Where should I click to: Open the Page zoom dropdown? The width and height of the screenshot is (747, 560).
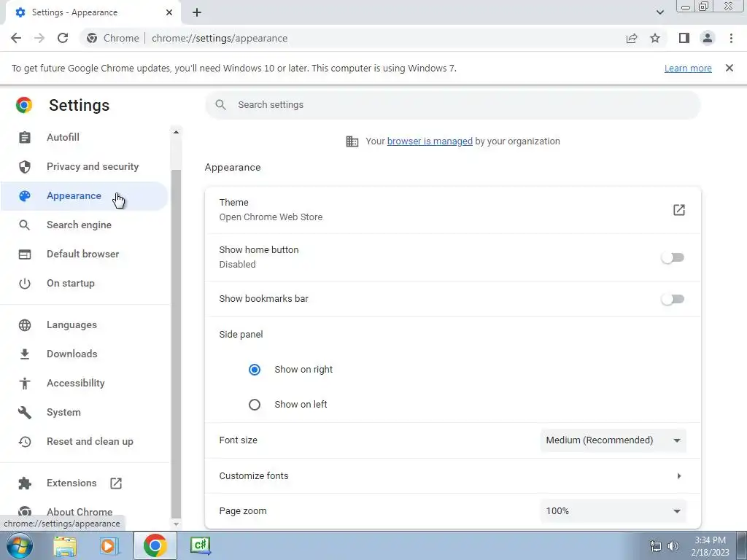(613, 511)
